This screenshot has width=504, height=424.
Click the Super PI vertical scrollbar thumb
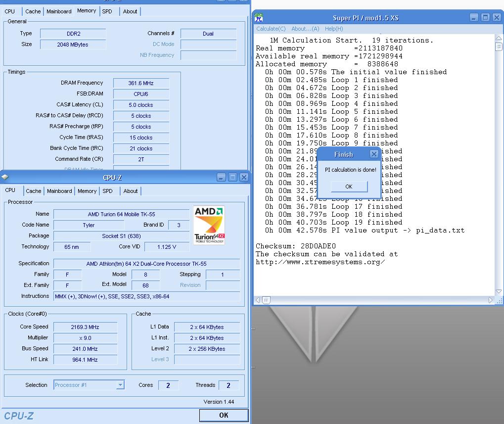coord(499,47)
